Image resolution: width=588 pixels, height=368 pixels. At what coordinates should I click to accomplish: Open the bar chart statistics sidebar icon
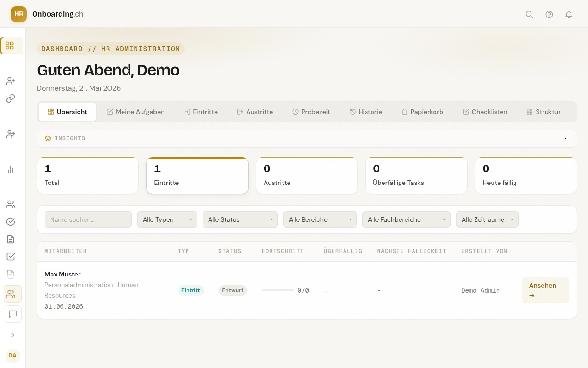tap(11, 169)
